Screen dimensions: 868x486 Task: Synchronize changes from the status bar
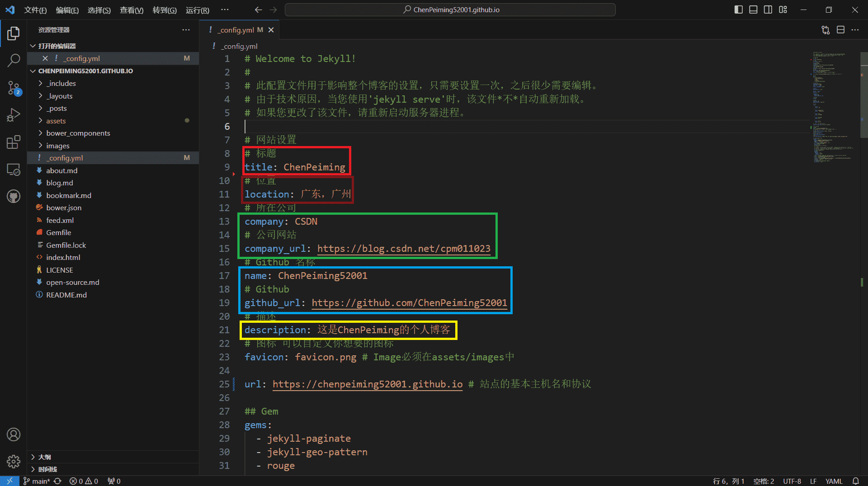click(57, 481)
